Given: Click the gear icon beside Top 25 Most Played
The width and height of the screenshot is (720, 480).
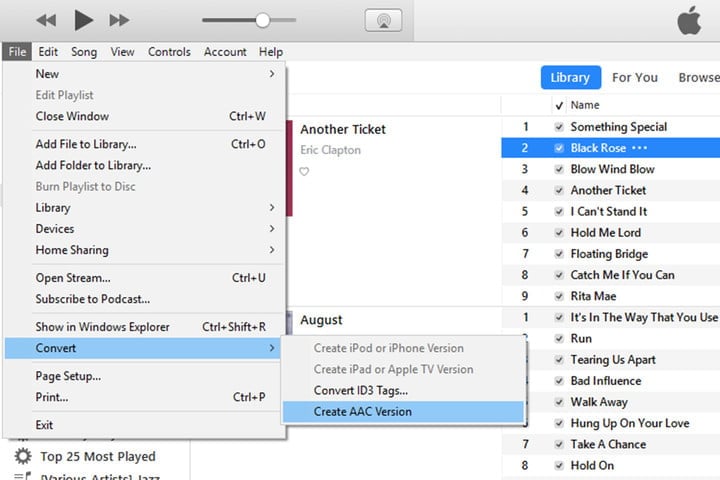Looking at the screenshot, I should 22,456.
